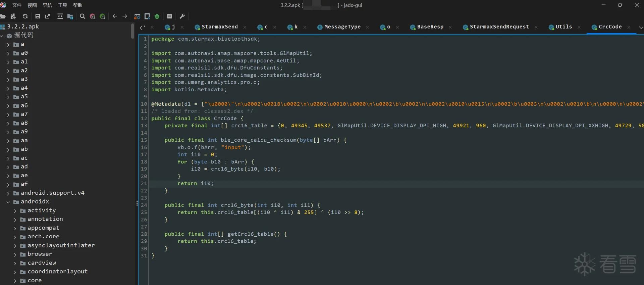Save project using floppy disk icon
The width and height of the screenshot is (644, 285).
38,16
